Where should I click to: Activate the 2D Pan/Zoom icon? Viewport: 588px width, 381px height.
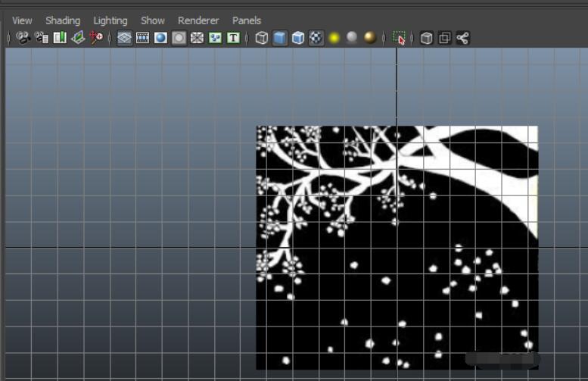point(96,38)
